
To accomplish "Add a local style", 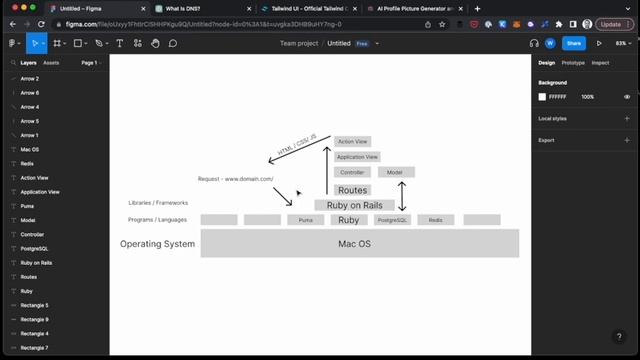I will [627, 119].
